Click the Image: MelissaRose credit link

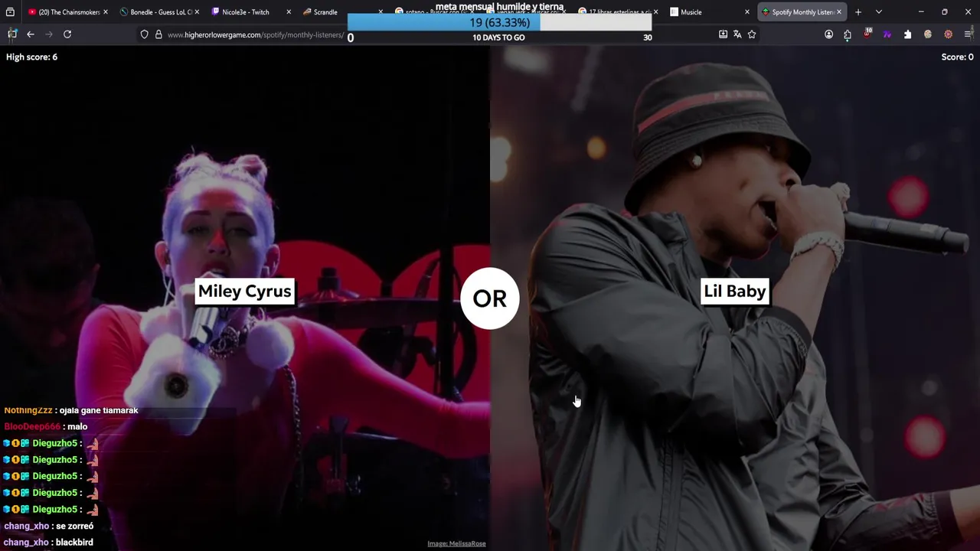(456, 543)
